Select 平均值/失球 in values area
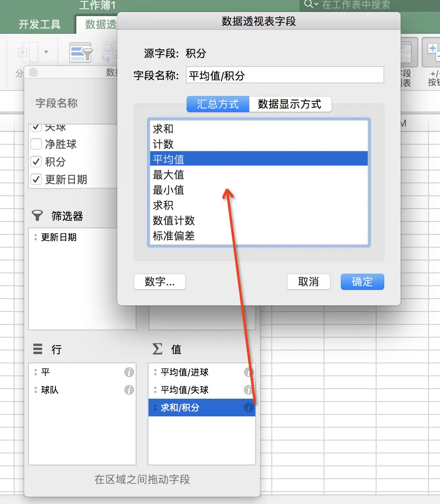Image resolution: width=440 pixels, height=504 pixels. click(202, 390)
